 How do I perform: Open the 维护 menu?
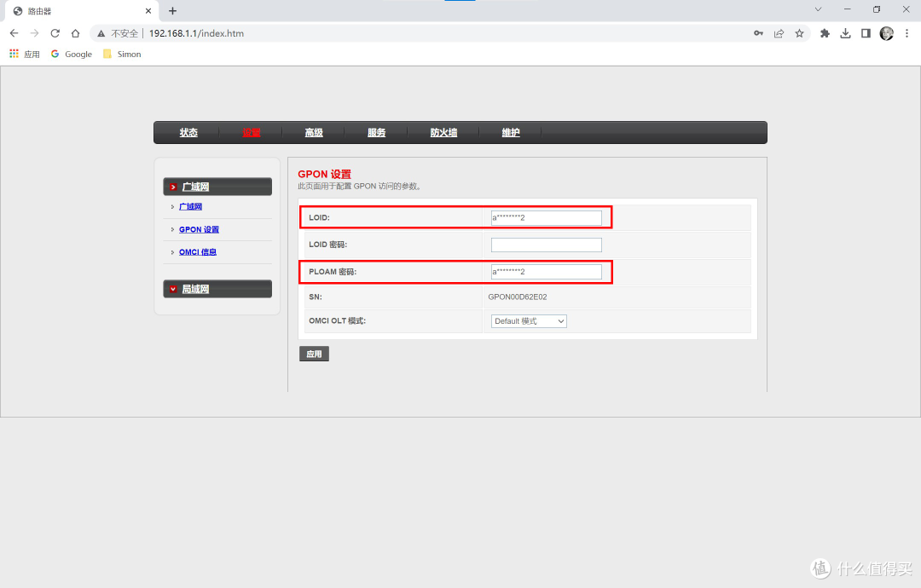511,133
